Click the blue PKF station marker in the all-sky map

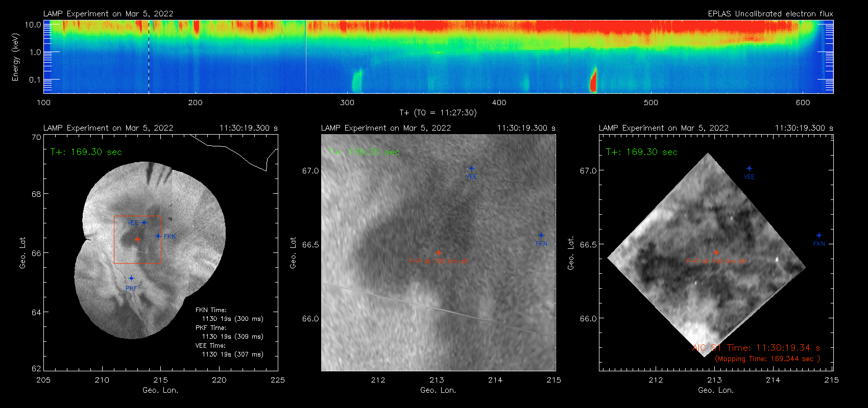(131, 278)
